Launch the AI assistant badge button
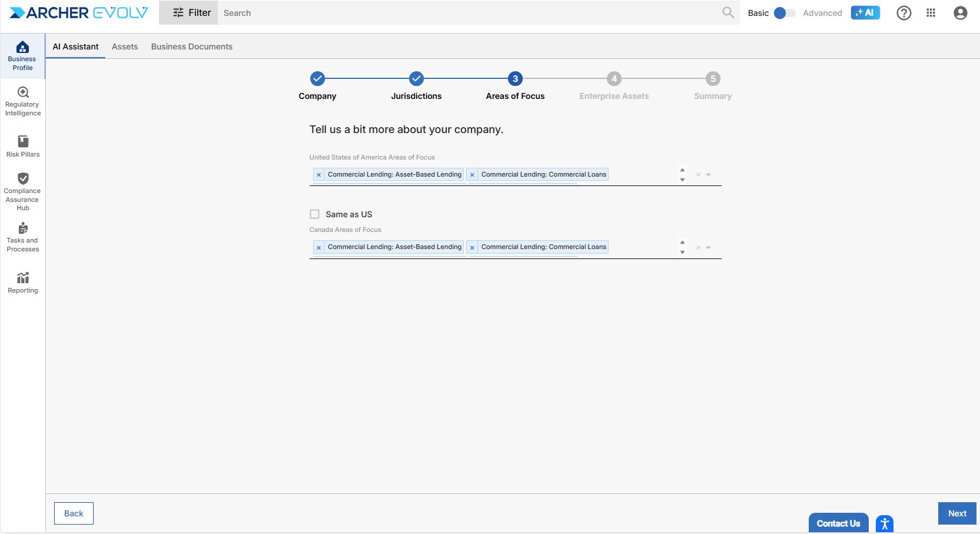The image size is (980, 534). tap(865, 13)
